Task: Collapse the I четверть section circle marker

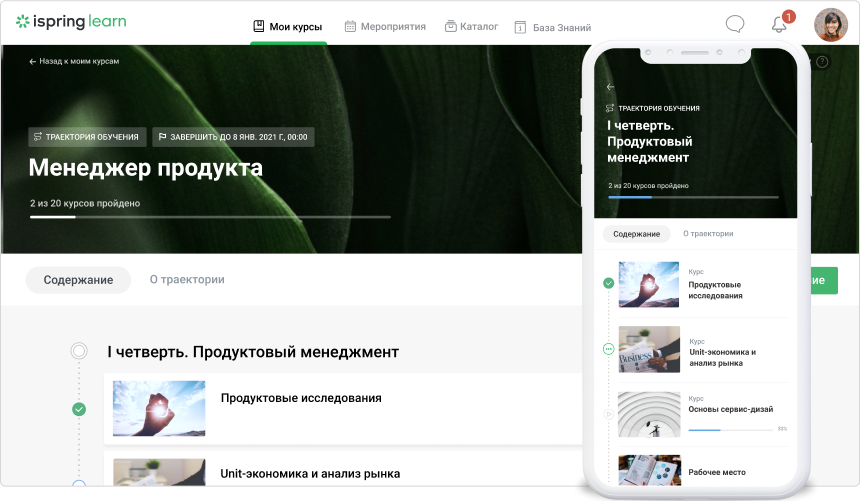Action: 79,351
